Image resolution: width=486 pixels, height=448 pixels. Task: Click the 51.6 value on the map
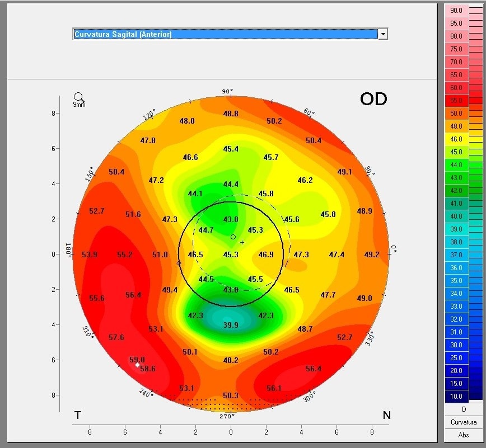click(x=133, y=214)
